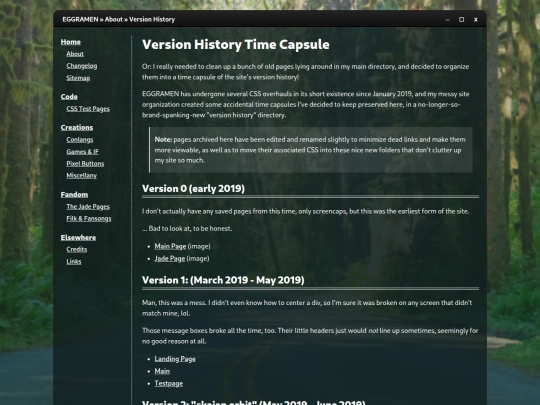Viewport: 540px width, 405px height.
Task: View the Version 0 Main Page image
Action: pyautogui.click(x=170, y=246)
